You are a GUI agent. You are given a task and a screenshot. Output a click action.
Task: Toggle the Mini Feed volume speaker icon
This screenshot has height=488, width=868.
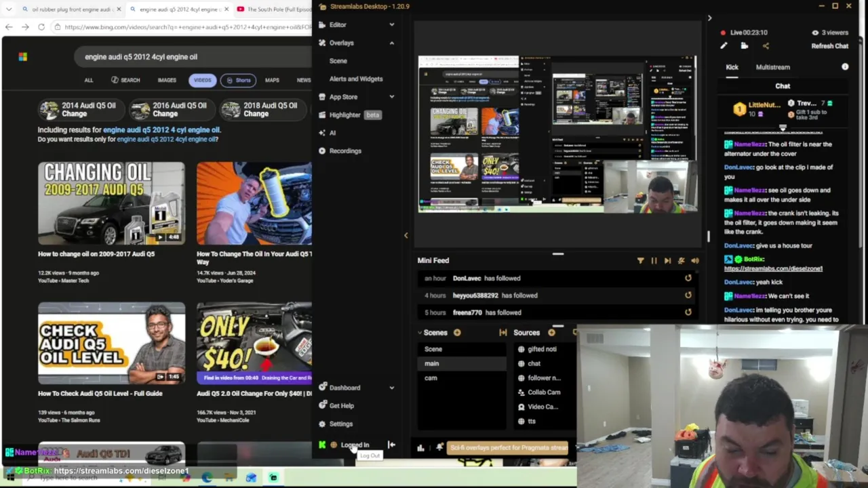(x=695, y=260)
